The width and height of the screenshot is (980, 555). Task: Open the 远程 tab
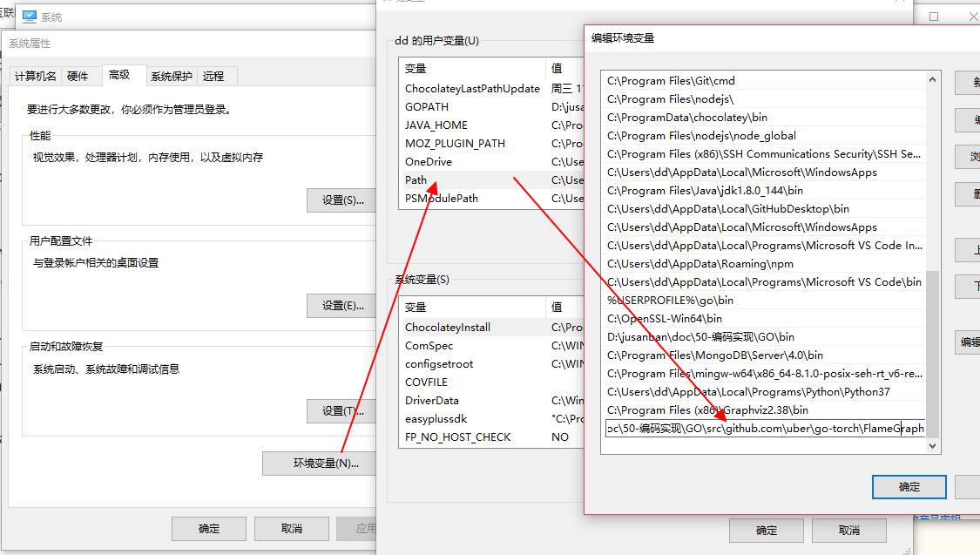214,76
